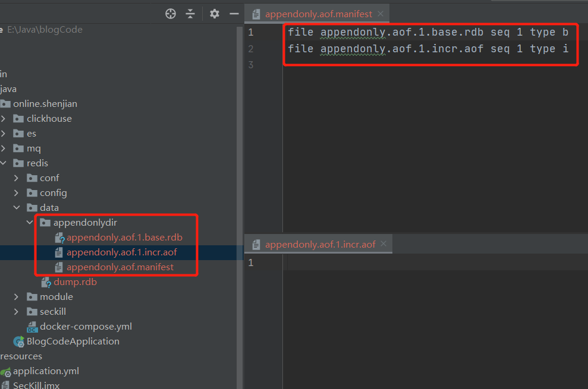Switch to the appendonly.aof.manifest editor tab
The height and width of the screenshot is (389, 588).
tap(318, 14)
